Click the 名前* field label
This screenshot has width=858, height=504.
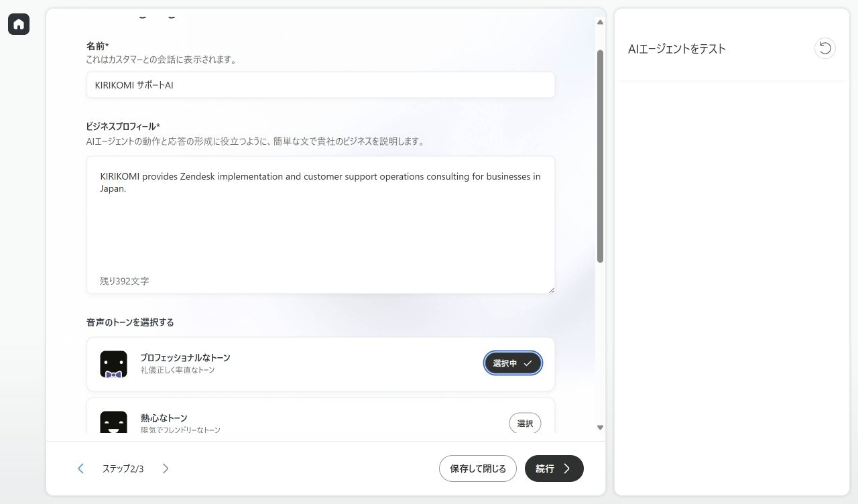point(98,46)
